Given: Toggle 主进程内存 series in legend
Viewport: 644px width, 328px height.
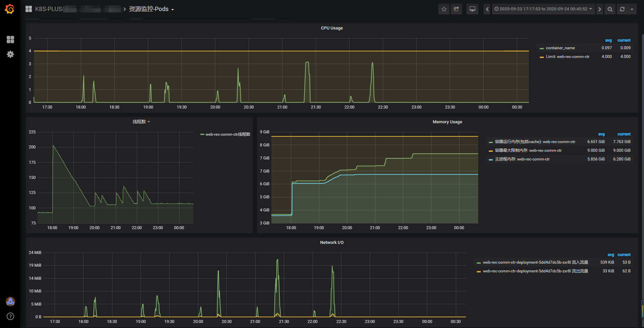Looking at the screenshot, I should pyautogui.click(x=522, y=159).
